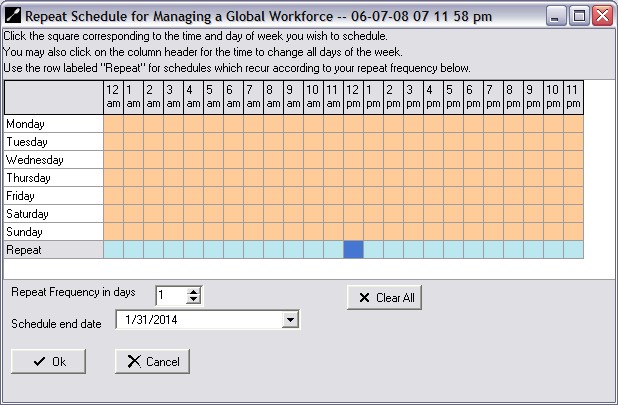Decrease Repeat Frequency with down arrow
The image size is (618, 405).
(194, 299)
